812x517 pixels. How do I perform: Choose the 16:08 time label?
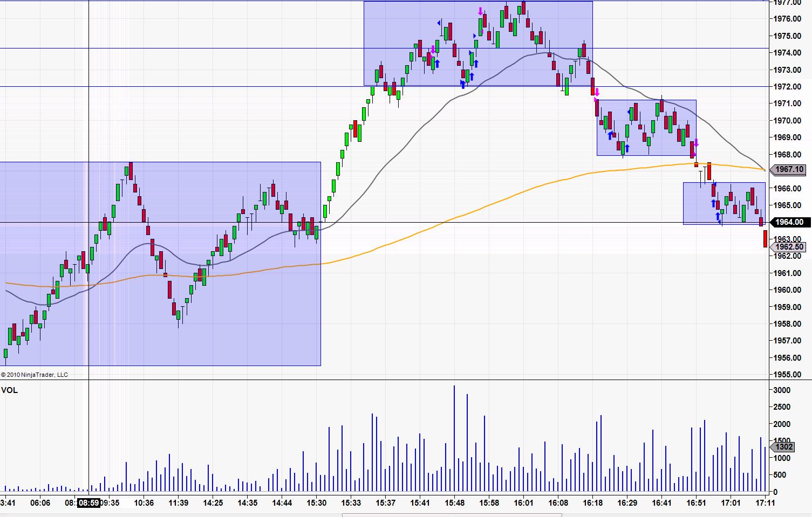[x=558, y=503]
